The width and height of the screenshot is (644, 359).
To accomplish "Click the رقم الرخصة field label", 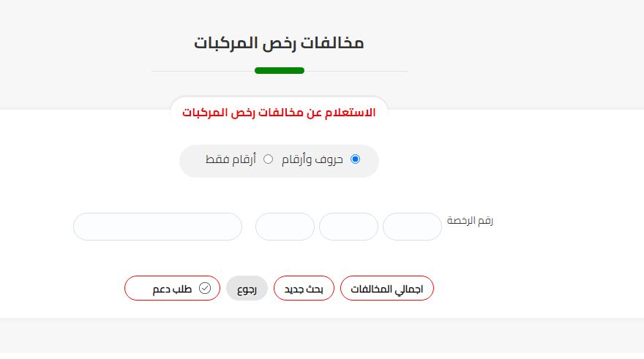I will coord(470,220).
